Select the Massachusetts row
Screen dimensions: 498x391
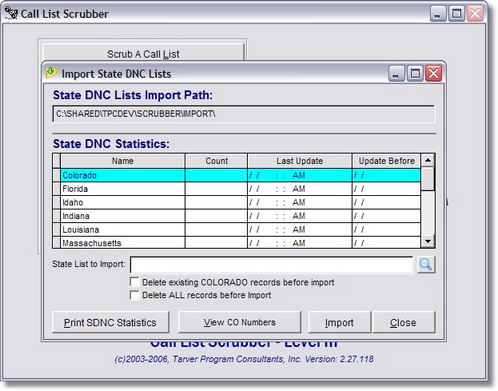[237, 243]
